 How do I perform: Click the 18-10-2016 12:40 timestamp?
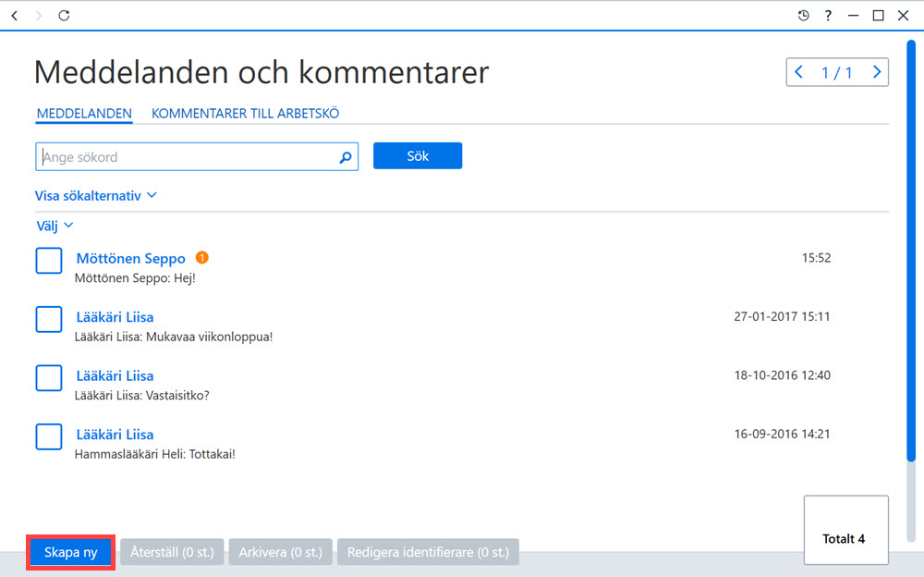782,375
